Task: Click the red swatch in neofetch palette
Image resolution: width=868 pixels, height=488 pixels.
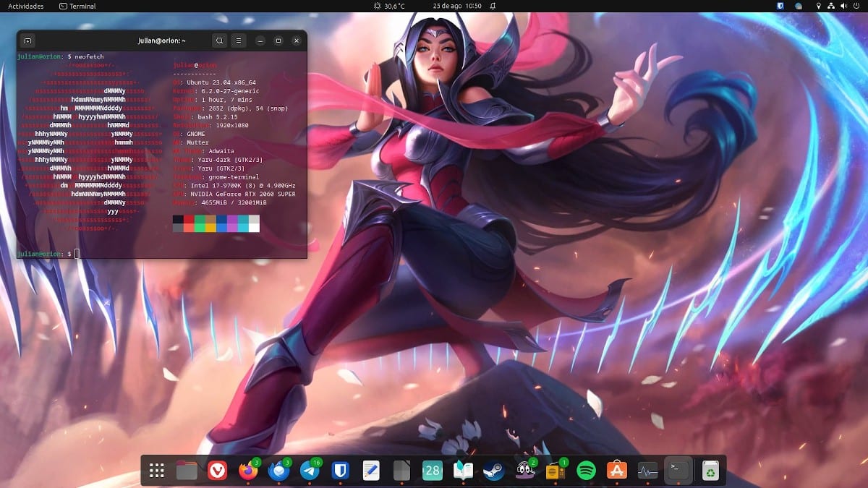Action: [x=188, y=219]
